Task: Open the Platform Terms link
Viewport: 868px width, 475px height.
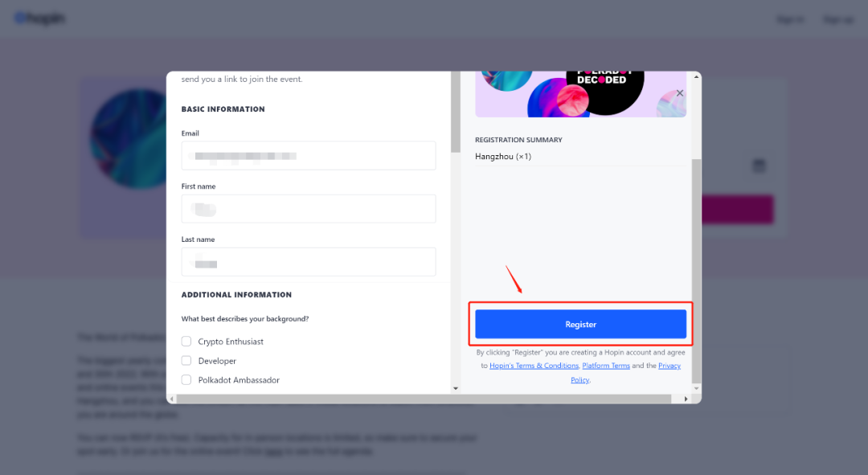Action: pos(606,366)
